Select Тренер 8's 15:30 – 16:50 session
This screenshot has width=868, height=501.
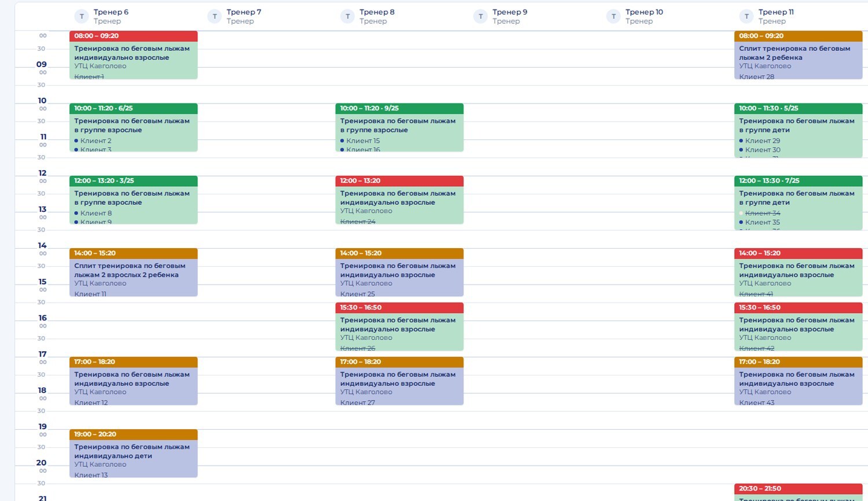(x=399, y=327)
